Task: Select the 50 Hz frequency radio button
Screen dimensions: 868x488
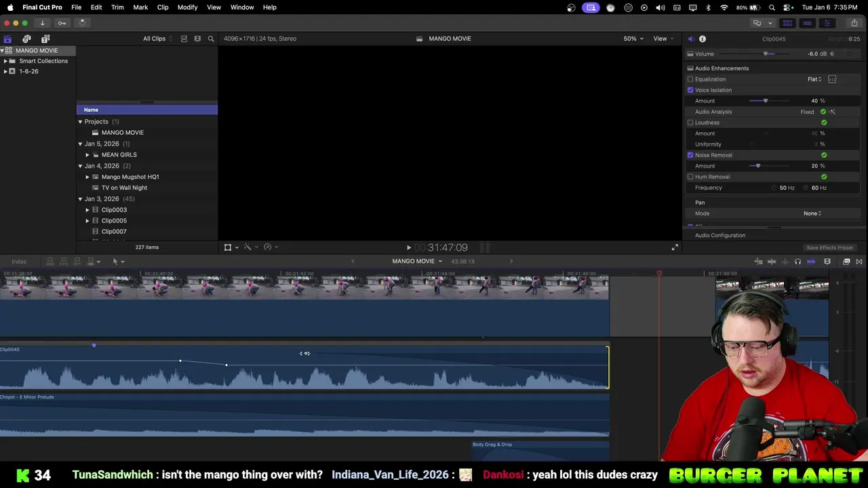Action: point(774,188)
